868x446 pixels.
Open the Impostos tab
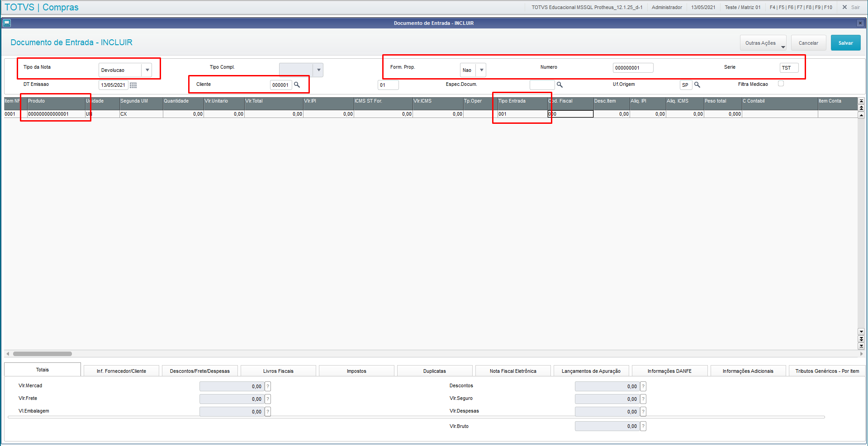(x=356, y=371)
